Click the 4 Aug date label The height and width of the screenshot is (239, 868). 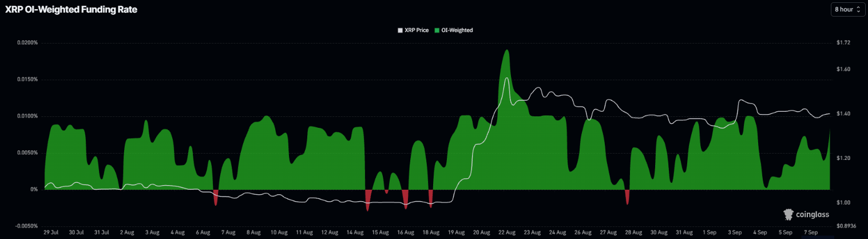(x=177, y=233)
